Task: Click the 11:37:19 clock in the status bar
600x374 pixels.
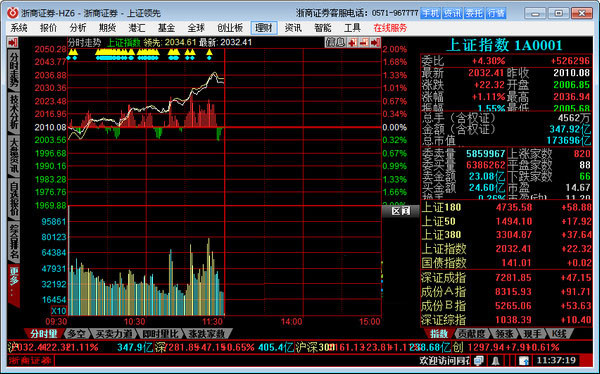Action: (556, 360)
